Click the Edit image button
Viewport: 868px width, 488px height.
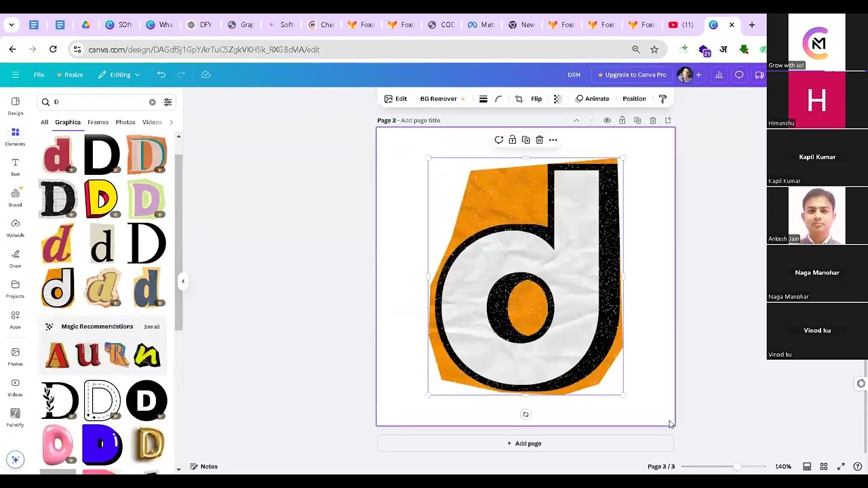click(x=395, y=99)
